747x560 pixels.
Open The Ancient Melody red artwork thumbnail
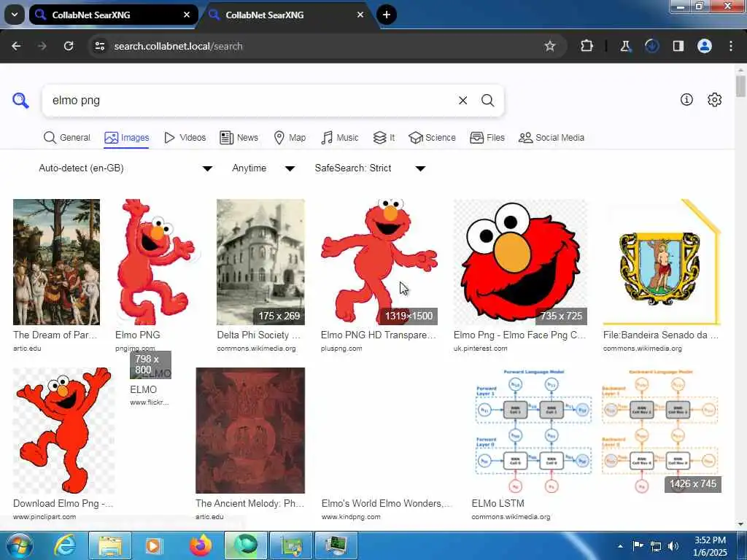(250, 430)
